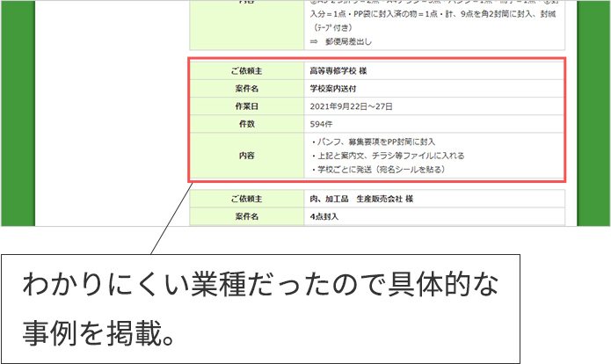Viewport: 611px width, 364px height.
Task: Click ご依頼主 label above 学校案内送付
Action: (247, 71)
